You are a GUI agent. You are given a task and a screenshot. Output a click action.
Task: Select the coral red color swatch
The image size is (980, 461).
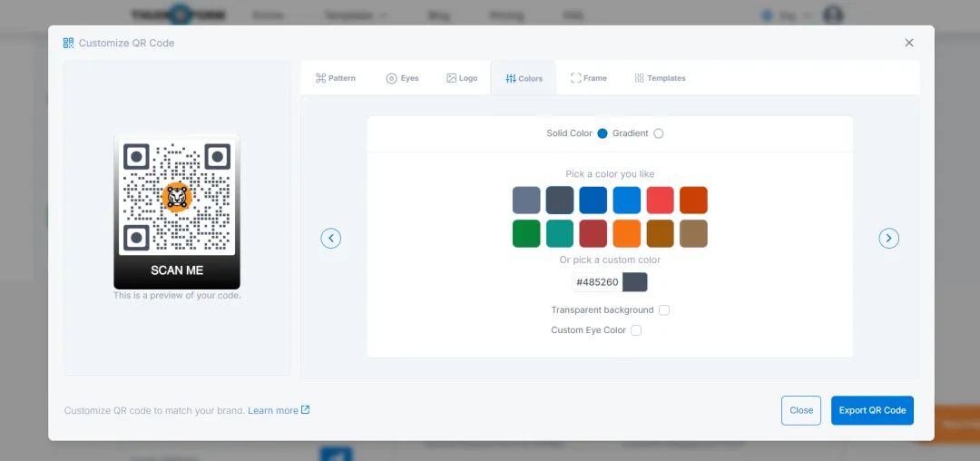click(660, 200)
